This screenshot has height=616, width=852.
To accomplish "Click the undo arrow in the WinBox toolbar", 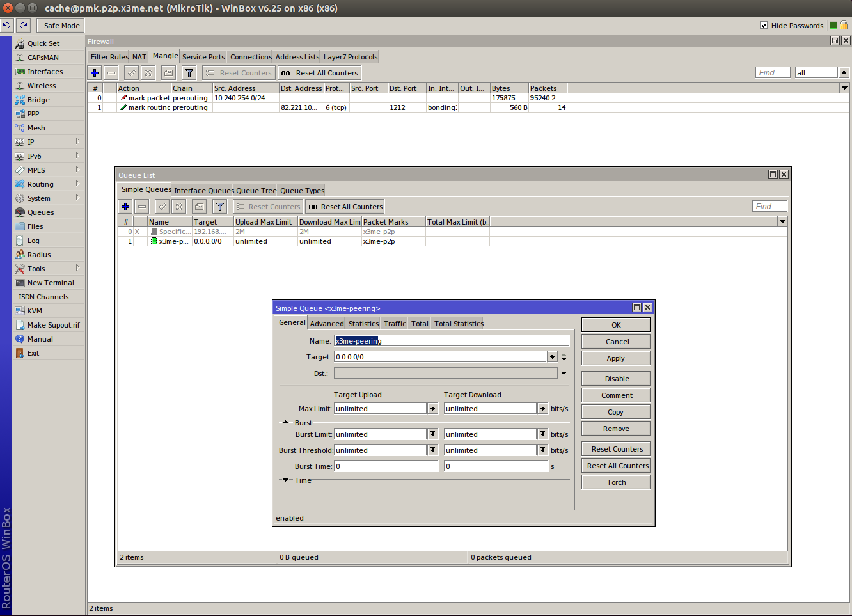I will [6, 26].
